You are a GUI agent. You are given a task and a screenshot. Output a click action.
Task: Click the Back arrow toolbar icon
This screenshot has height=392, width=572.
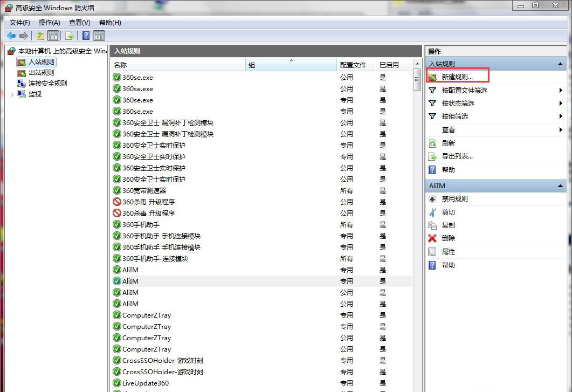coord(11,36)
